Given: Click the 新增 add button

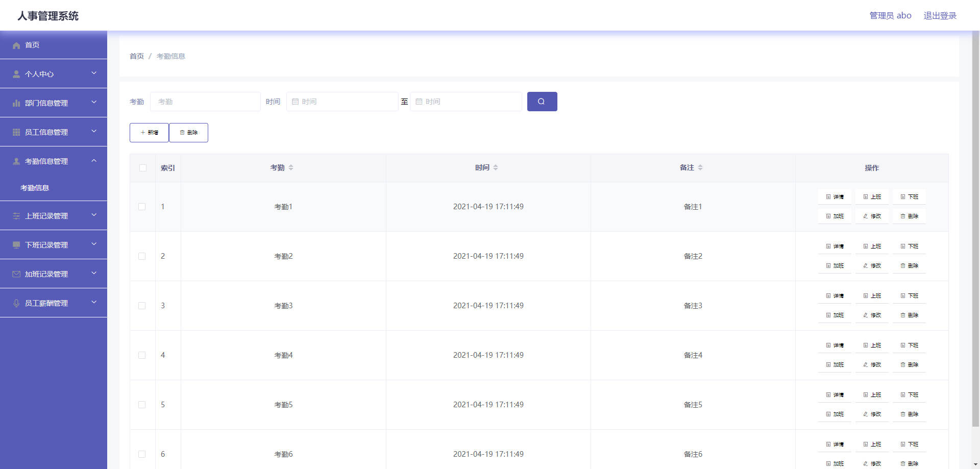Looking at the screenshot, I should point(149,133).
